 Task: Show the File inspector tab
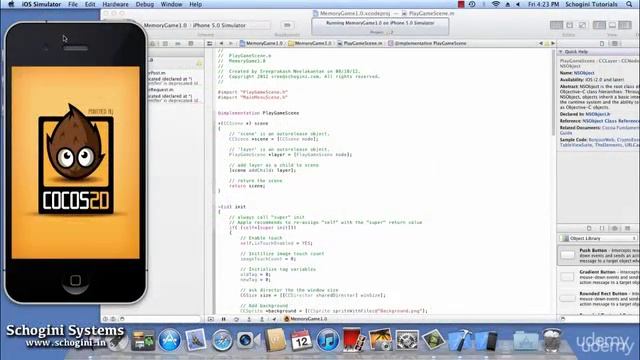[x=602, y=43]
